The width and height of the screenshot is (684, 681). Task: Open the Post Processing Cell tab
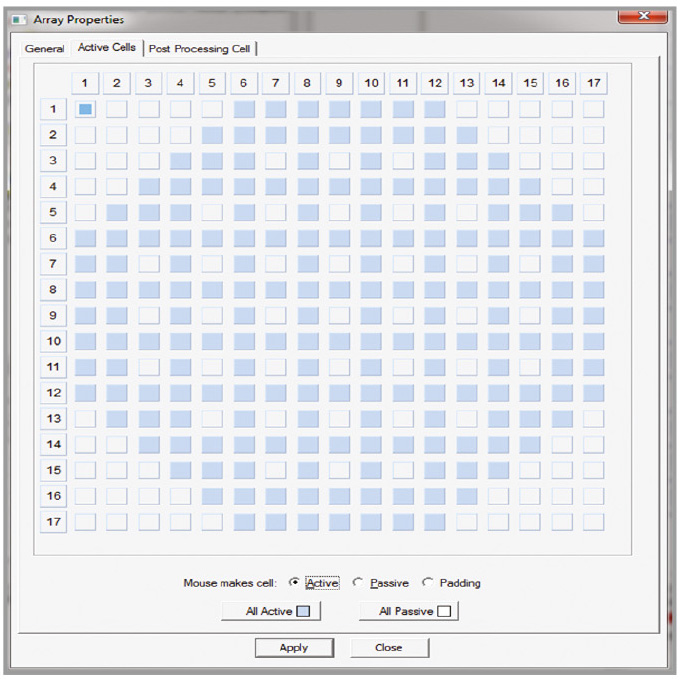pyautogui.click(x=200, y=48)
